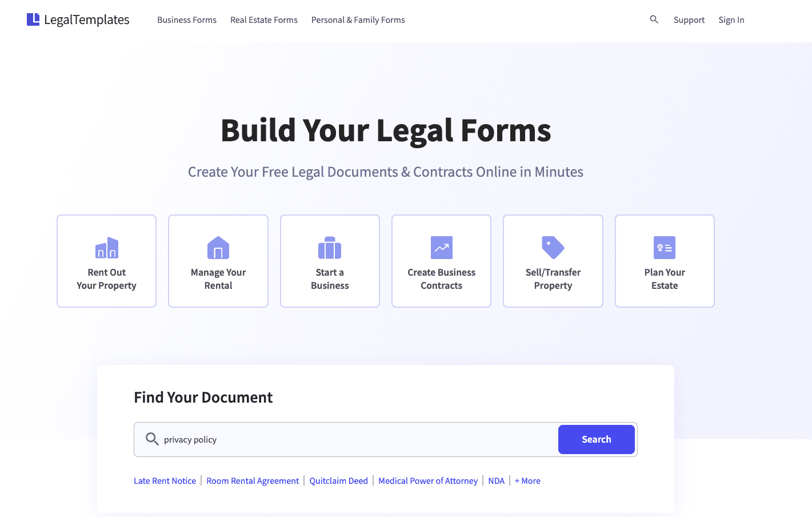812x517 pixels.
Task: Click the Create Your Free Legal Documents subtitle
Action: 386,172
